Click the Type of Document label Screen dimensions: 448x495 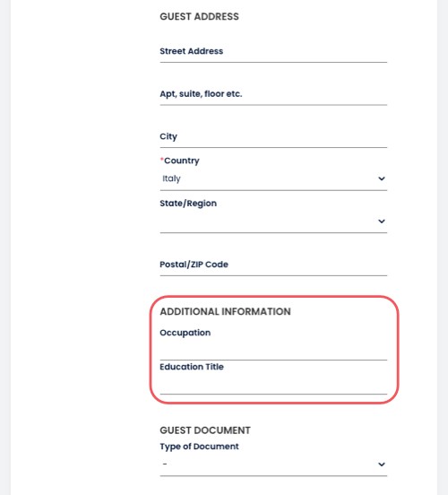pos(199,447)
